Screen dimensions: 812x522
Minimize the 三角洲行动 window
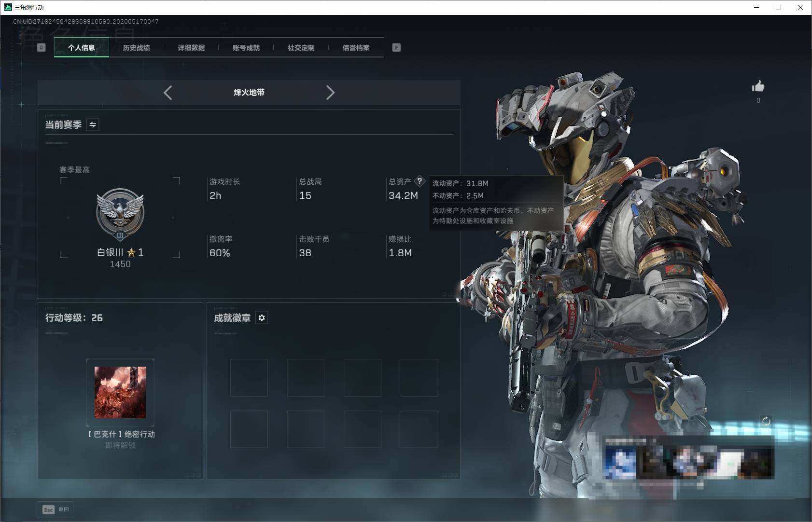coord(756,7)
